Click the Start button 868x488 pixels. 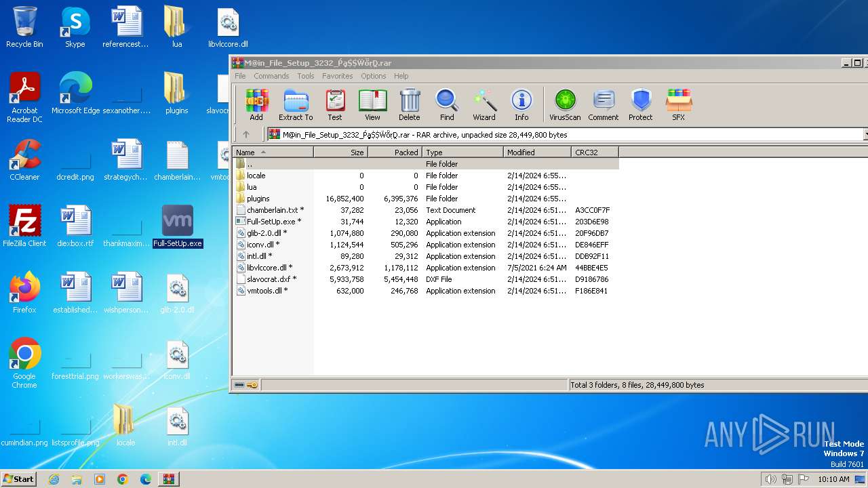coord(19,479)
